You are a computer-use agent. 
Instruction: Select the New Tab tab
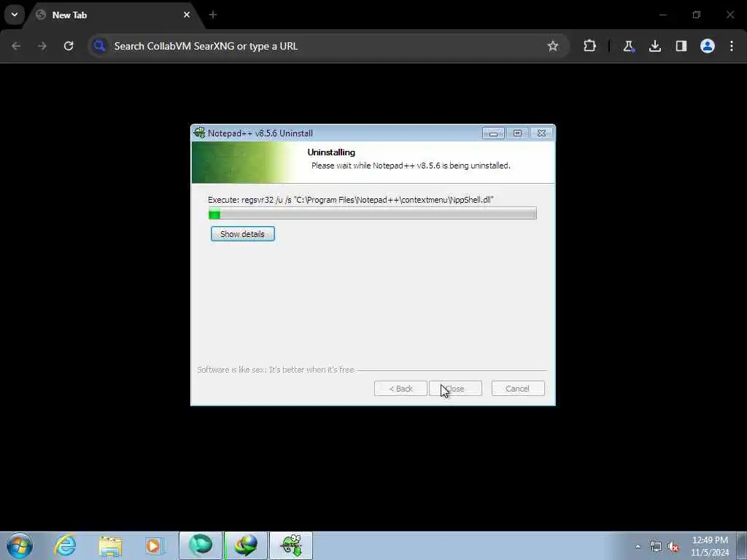click(x=112, y=15)
